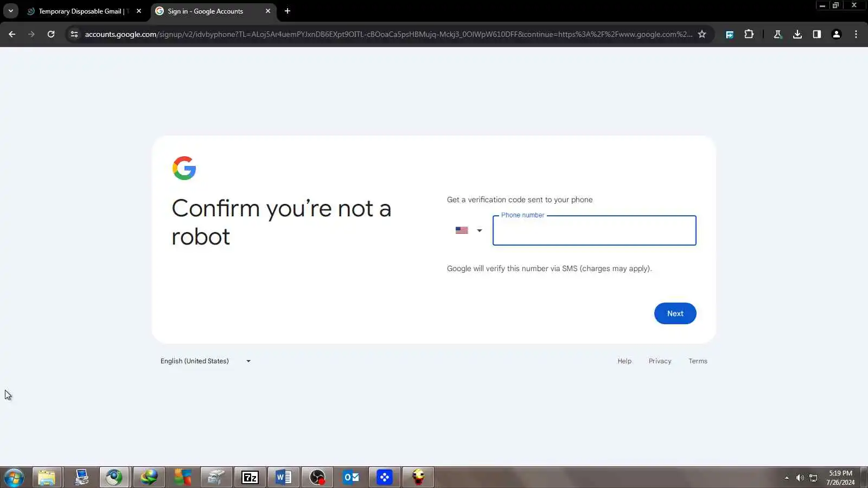
Task: Click the address bar URL
Action: (388, 34)
